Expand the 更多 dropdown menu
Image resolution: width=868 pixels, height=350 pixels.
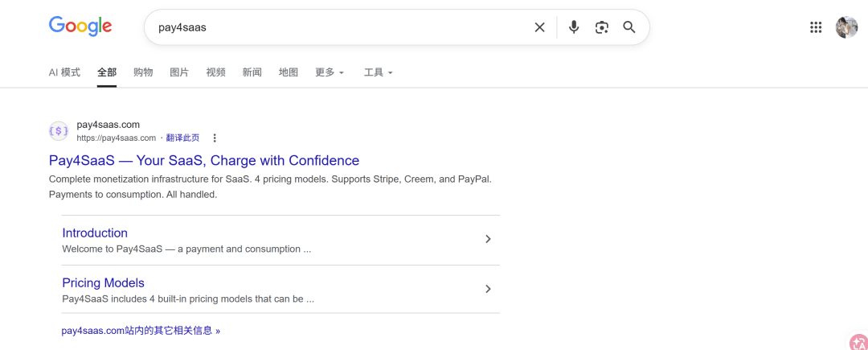tap(330, 72)
